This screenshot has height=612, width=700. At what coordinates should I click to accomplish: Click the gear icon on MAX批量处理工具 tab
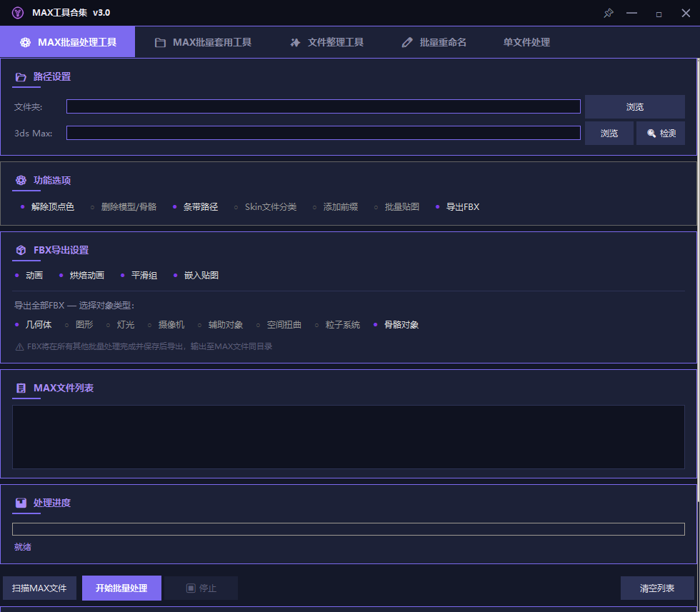(26, 42)
